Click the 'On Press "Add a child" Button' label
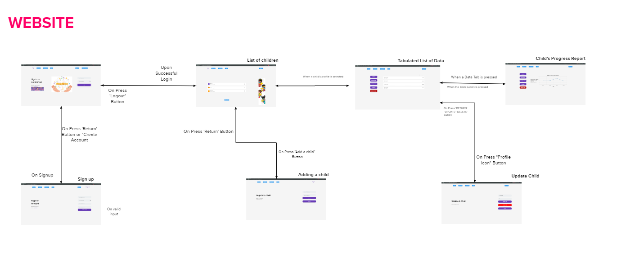644x268 pixels. point(297,154)
